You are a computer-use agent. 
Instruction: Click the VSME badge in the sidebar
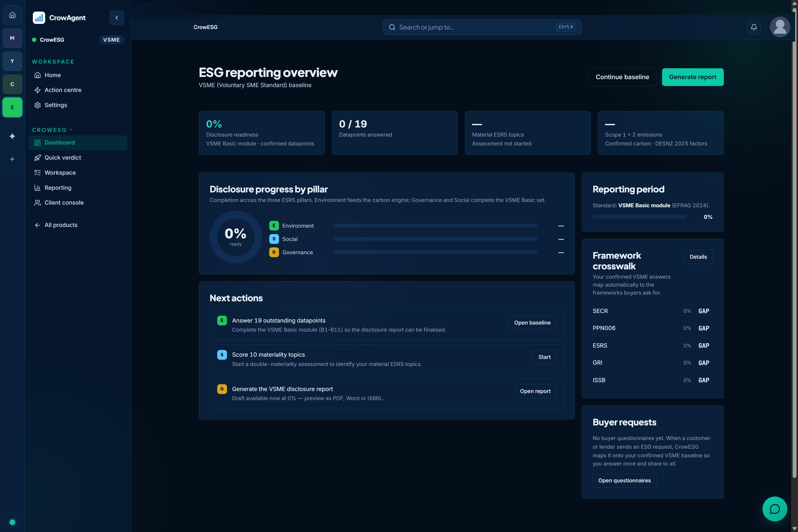(x=111, y=40)
